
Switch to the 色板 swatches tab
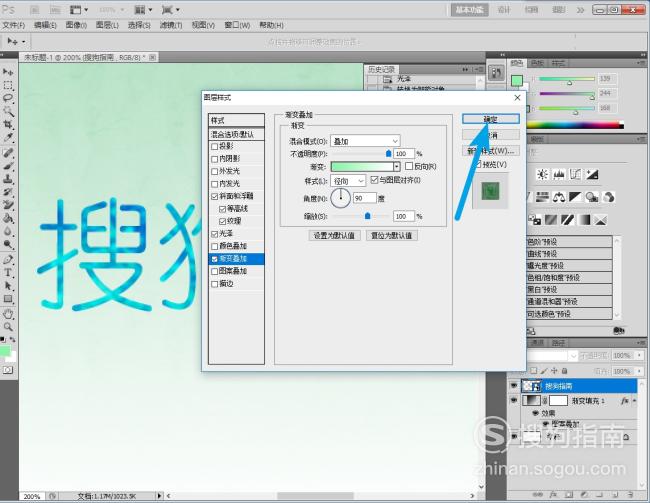pos(537,63)
